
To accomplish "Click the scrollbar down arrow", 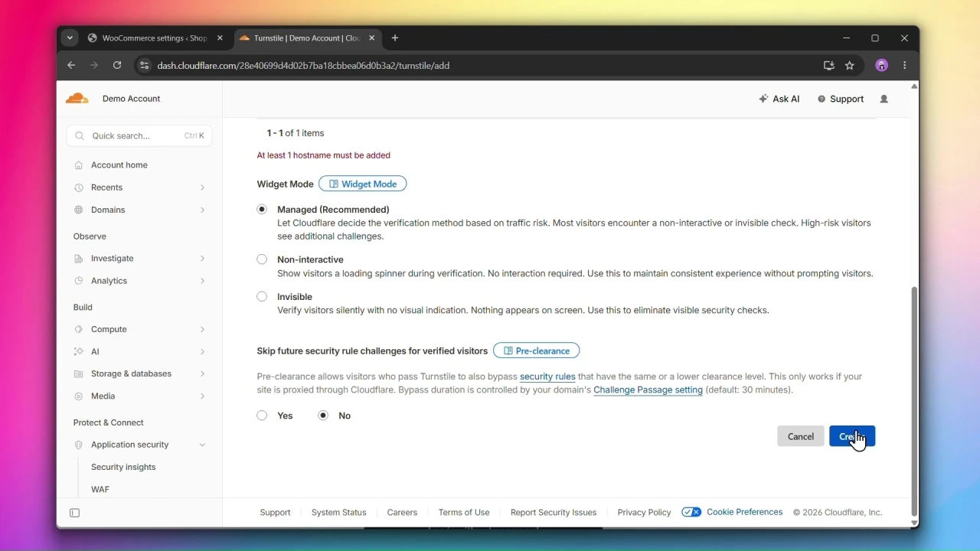I will [x=914, y=523].
